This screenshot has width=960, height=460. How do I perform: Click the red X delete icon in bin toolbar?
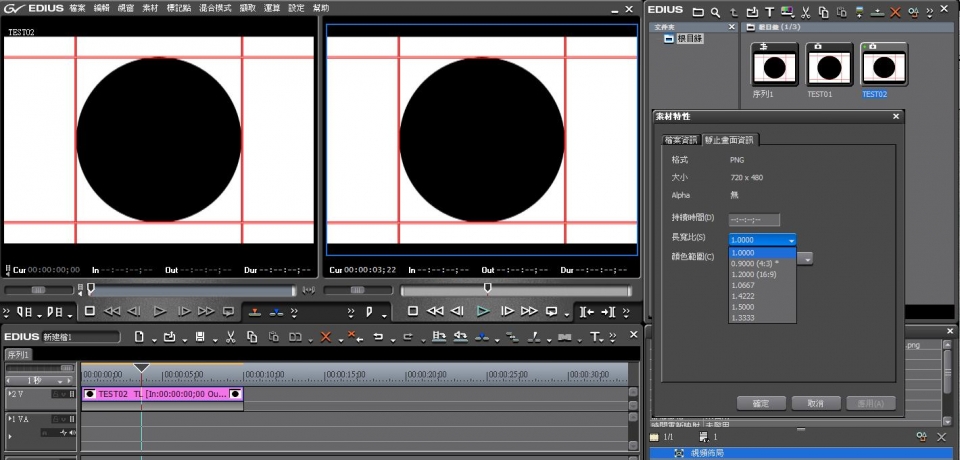click(895, 12)
